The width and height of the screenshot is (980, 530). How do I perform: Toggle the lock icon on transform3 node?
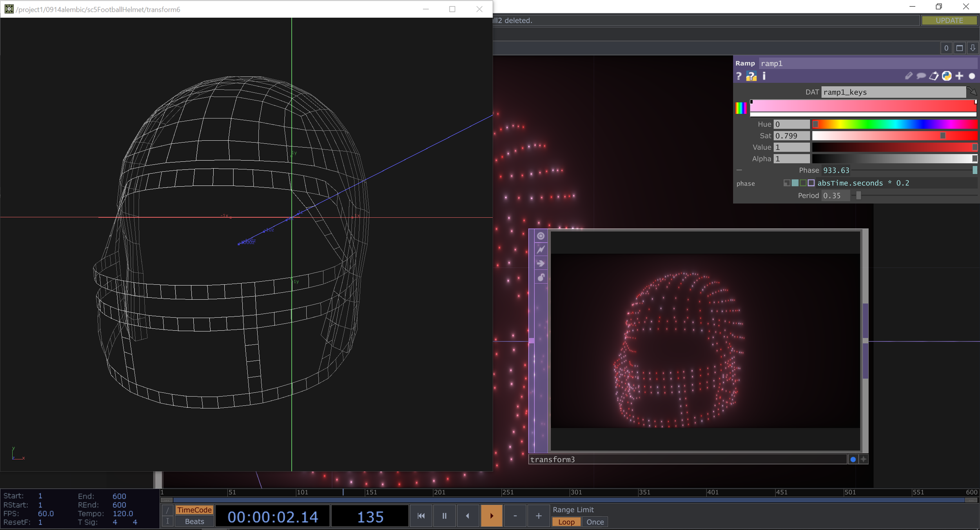pyautogui.click(x=541, y=277)
